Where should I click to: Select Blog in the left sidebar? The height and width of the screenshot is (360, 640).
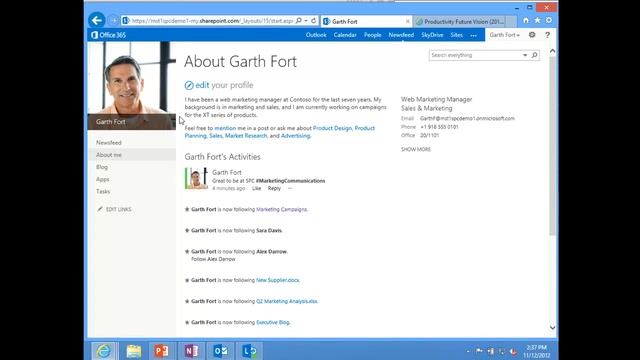point(102,167)
